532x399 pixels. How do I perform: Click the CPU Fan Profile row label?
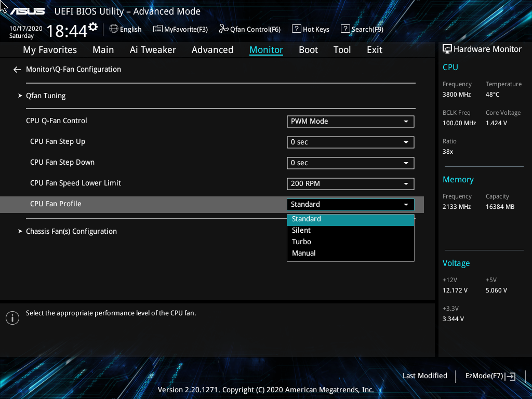click(56, 204)
